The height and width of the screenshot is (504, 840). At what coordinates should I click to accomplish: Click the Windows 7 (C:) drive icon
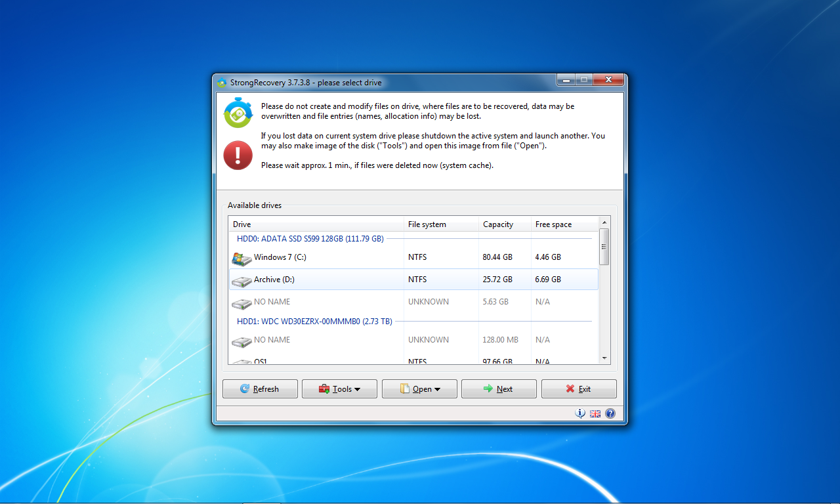pos(241,258)
